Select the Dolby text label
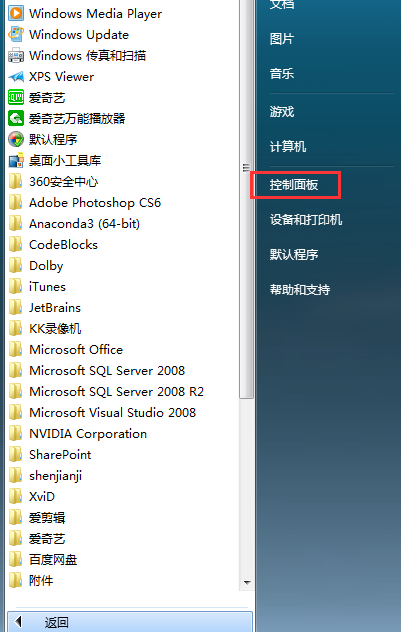 click(46, 266)
